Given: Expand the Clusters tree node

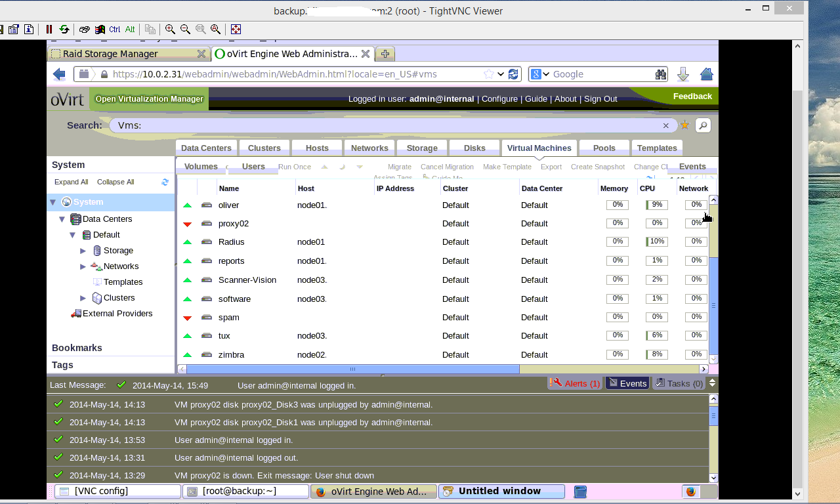Looking at the screenshot, I should (x=83, y=298).
